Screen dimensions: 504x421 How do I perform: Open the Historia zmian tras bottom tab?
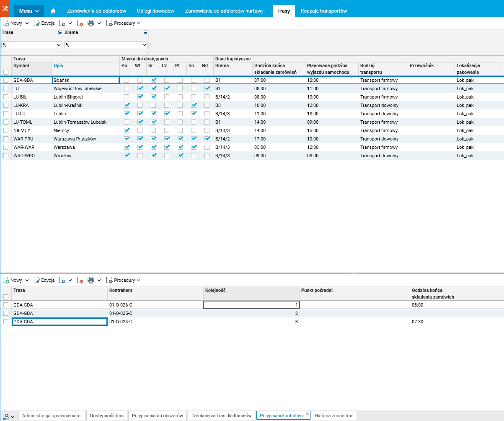tap(333, 416)
